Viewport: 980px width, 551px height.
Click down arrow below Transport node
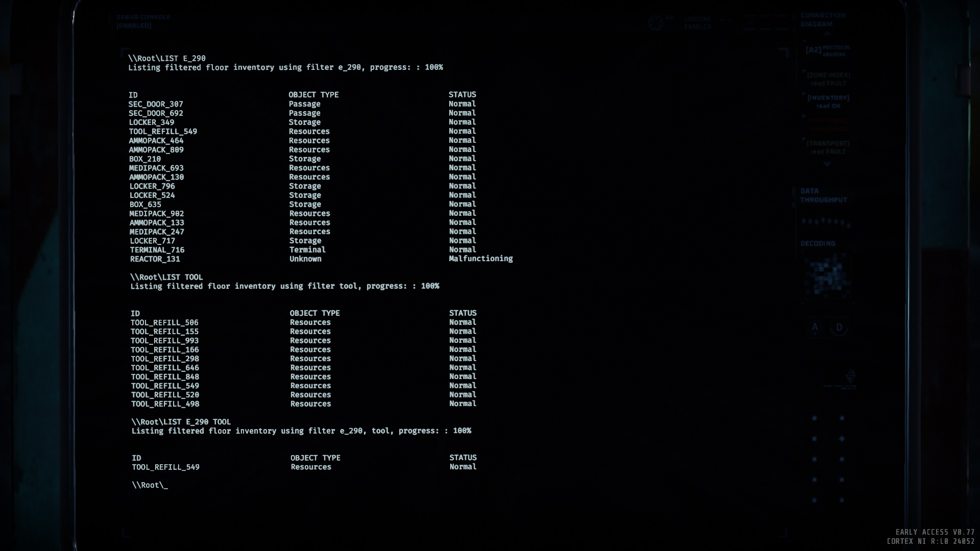tap(827, 164)
